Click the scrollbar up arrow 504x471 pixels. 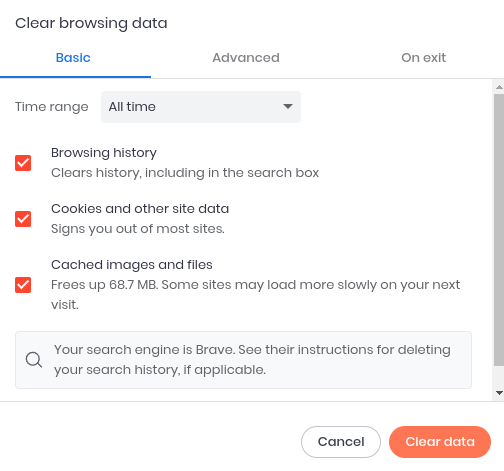[499, 87]
